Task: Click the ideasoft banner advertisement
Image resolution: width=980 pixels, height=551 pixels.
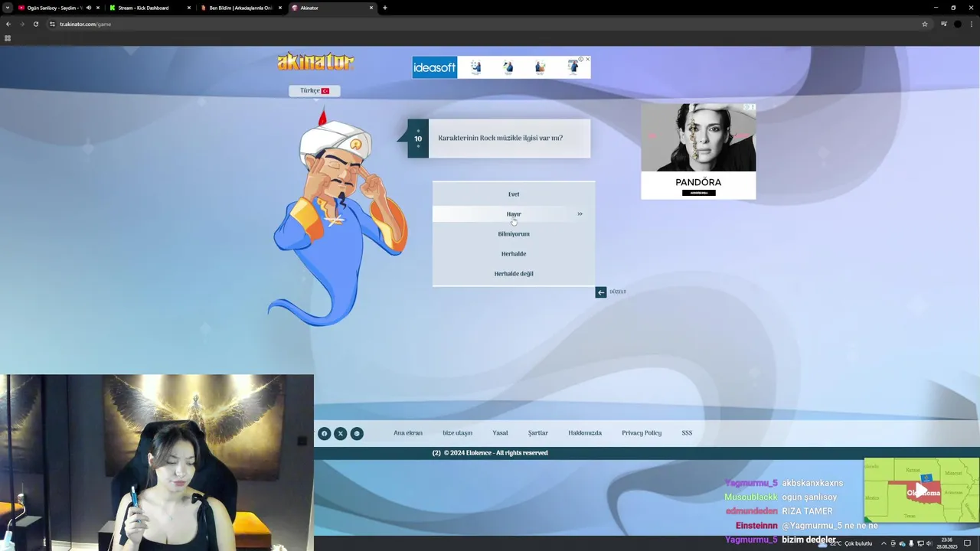Action: click(501, 67)
